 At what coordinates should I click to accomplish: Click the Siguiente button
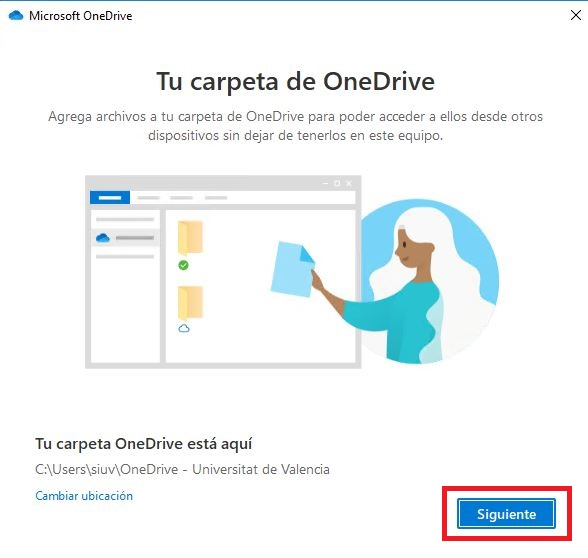click(506, 513)
